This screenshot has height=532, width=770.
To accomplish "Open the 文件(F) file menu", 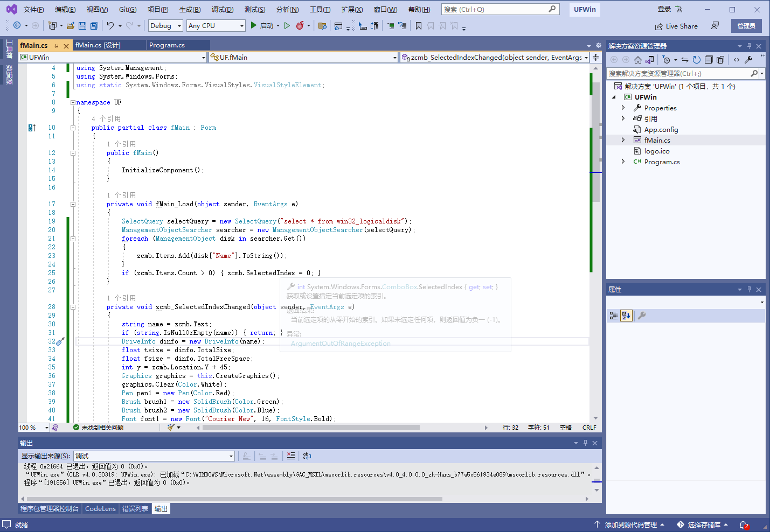I will coord(34,10).
